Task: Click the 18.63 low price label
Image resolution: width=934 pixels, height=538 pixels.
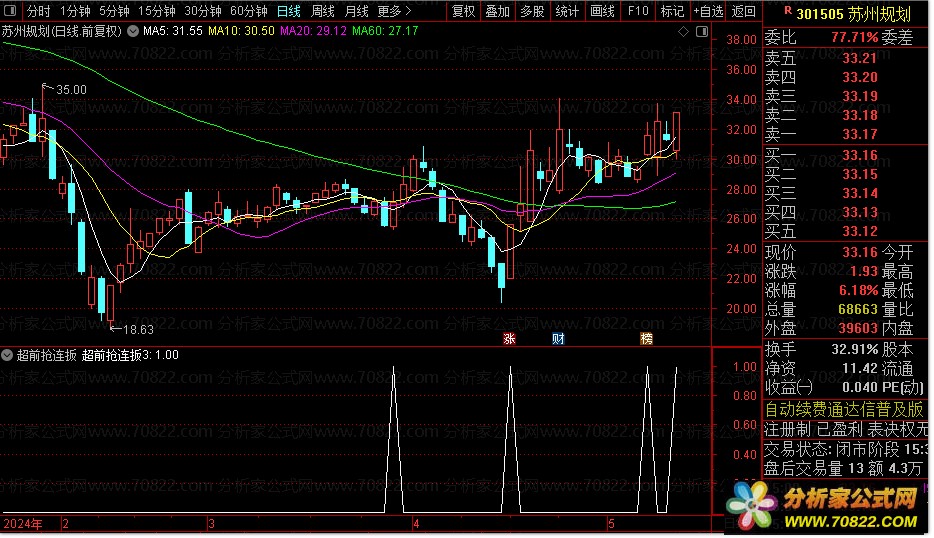Action: (x=138, y=329)
